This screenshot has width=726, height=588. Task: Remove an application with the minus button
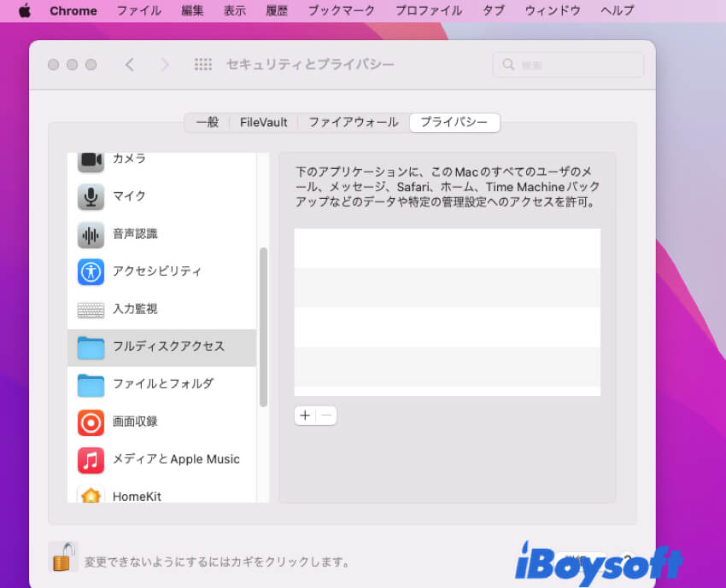point(326,416)
